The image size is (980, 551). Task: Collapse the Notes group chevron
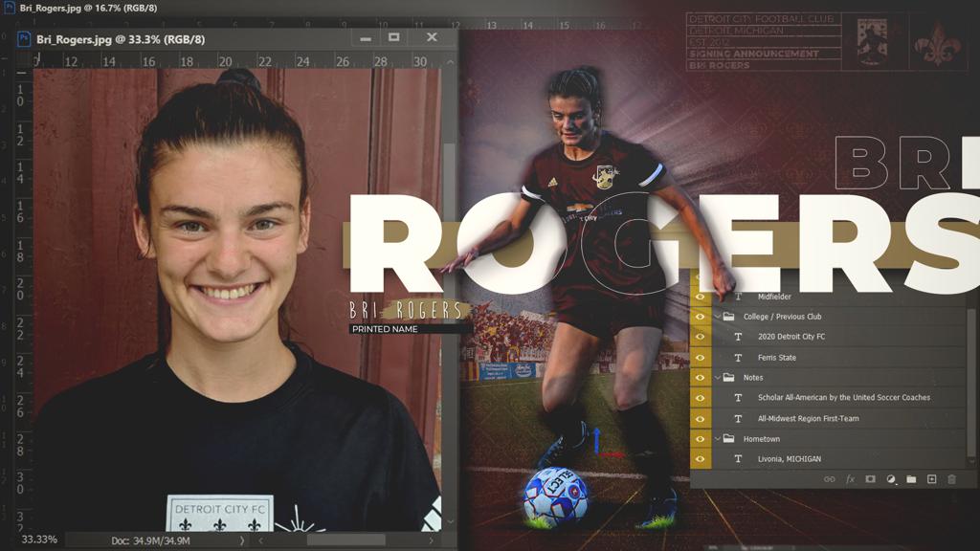(718, 377)
